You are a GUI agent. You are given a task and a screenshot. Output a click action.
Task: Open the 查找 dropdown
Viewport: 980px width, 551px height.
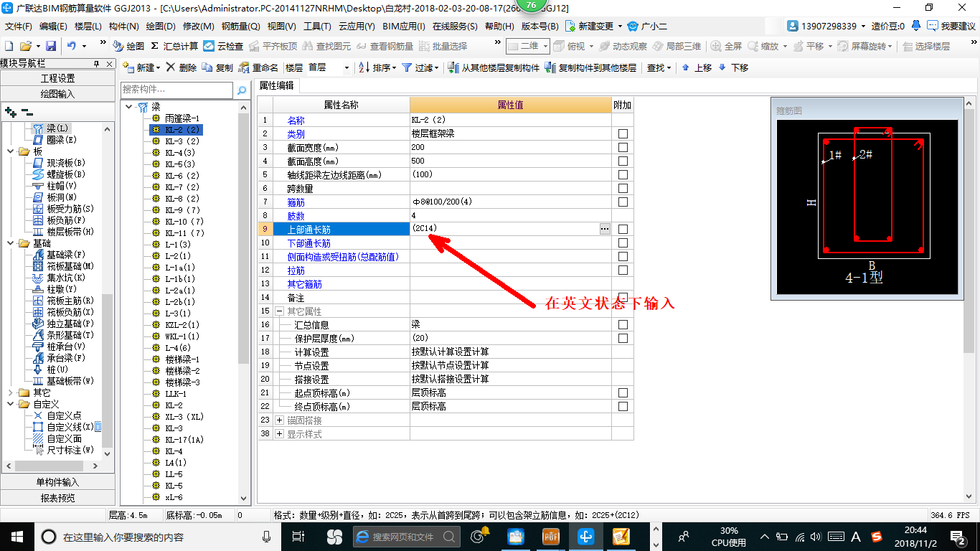point(659,67)
